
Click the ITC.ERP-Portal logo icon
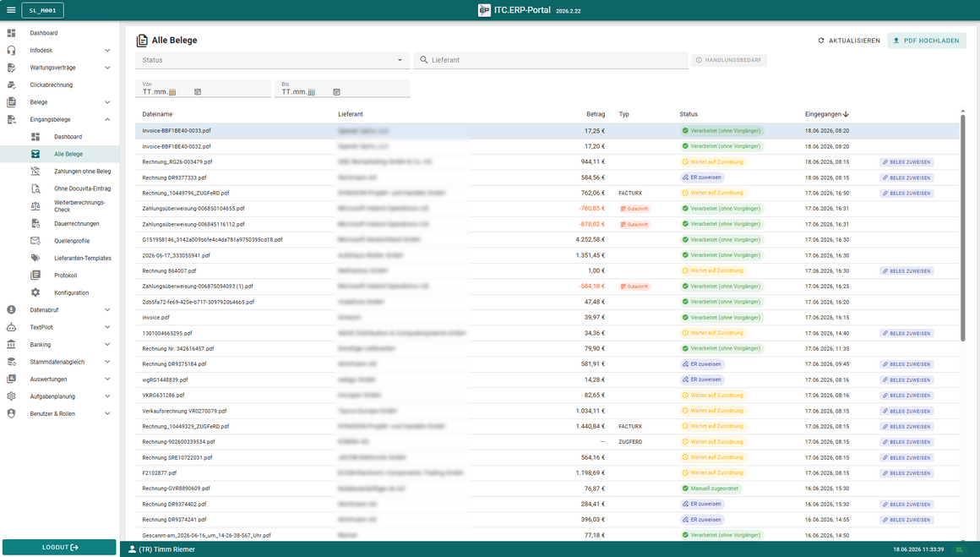click(x=484, y=10)
